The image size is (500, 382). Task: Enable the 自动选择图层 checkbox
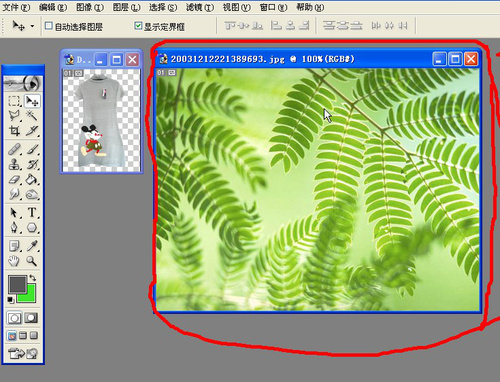click(49, 26)
